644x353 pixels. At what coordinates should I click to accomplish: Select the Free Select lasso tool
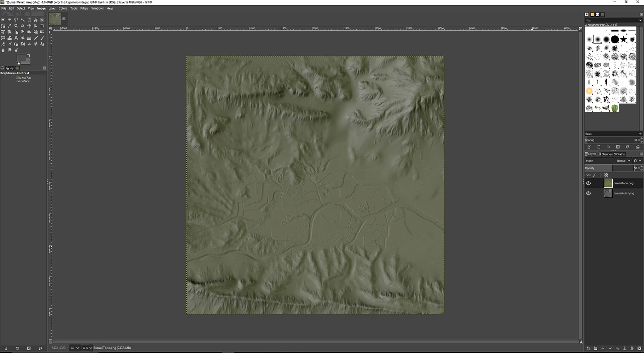16,20
